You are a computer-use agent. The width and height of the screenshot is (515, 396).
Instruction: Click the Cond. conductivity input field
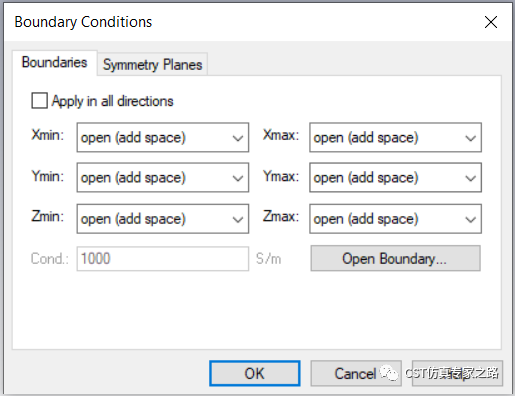click(163, 259)
